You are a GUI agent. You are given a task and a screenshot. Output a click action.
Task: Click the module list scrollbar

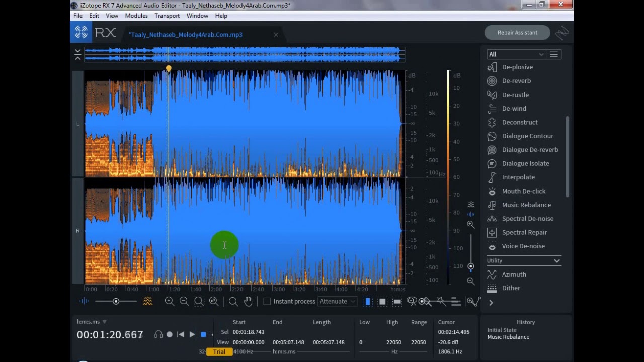(568, 157)
